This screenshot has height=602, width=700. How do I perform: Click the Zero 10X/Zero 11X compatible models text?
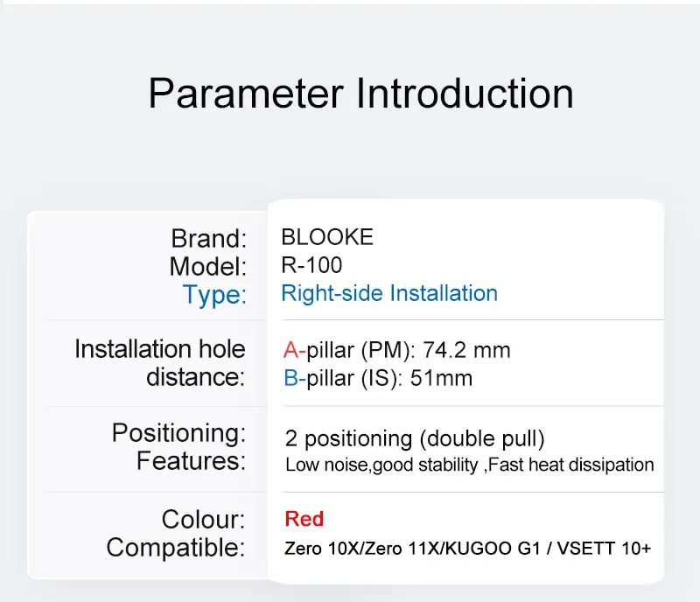[x=468, y=549]
